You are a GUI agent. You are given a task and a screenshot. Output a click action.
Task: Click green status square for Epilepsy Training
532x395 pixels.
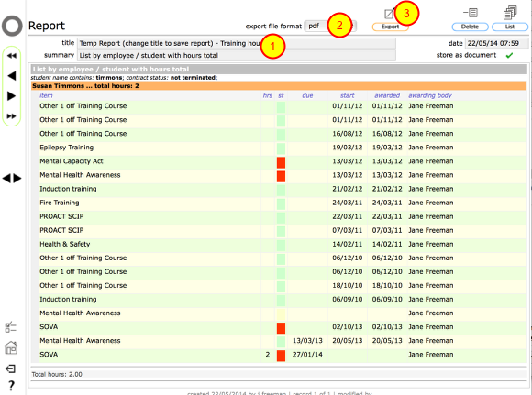(281, 148)
